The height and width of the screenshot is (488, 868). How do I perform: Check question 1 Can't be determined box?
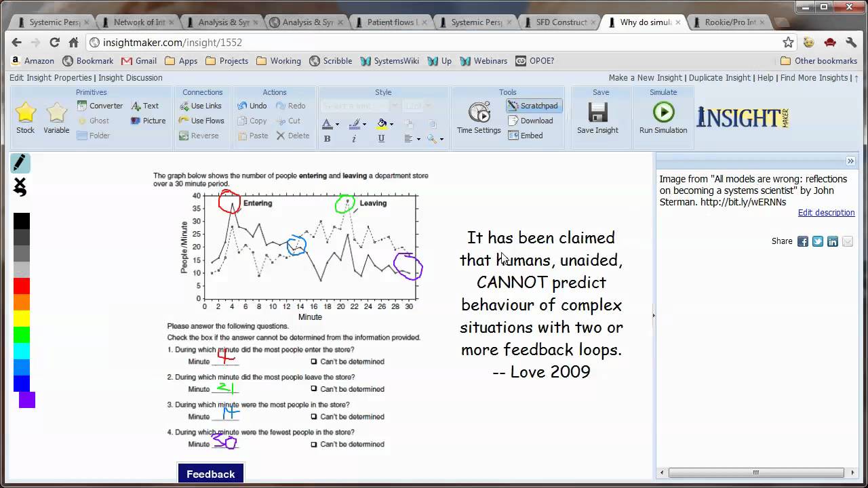click(x=313, y=361)
